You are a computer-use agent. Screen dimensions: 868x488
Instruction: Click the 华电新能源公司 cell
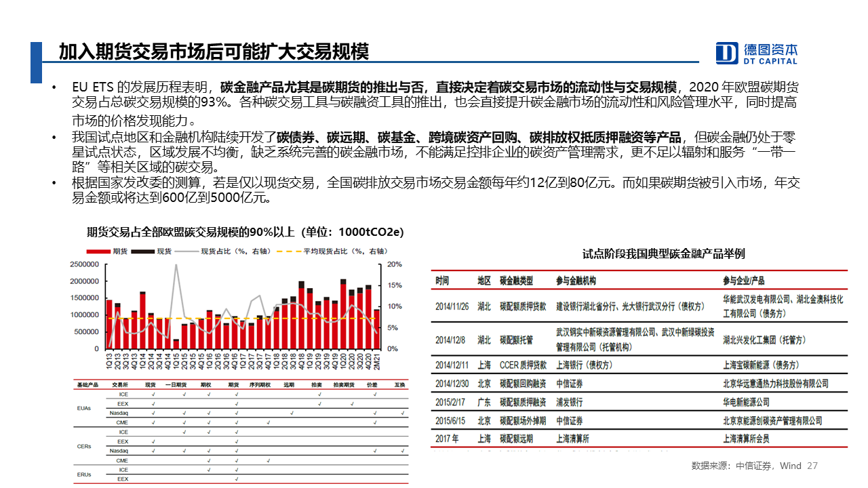[x=746, y=402]
